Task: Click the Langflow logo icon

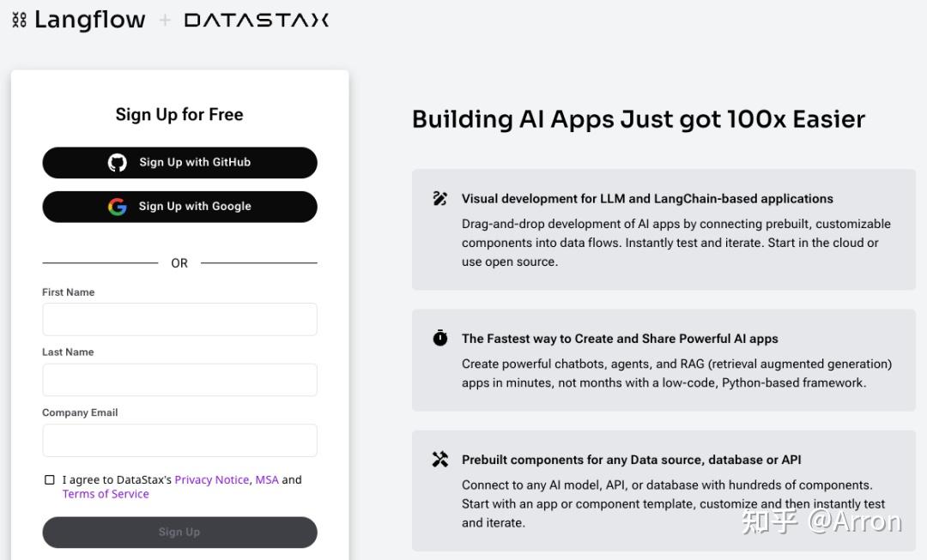Action: (x=19, y=20)
